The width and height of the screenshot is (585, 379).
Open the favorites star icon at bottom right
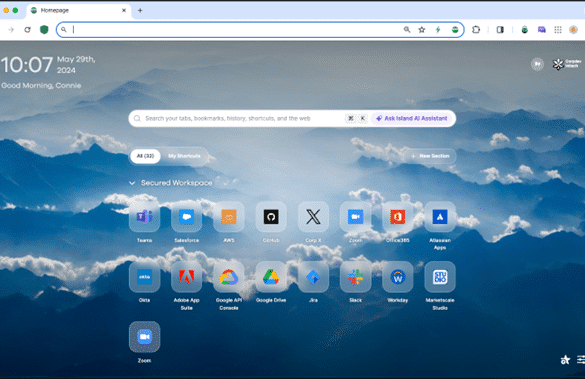coord(565,360)
